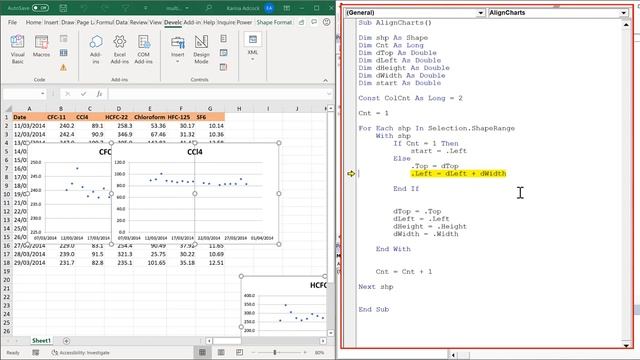The height and width of the screenshot is (360, 640).
Task: Open Macro Security warning icon
Action: pyautogui.click(x=63, y=67)
